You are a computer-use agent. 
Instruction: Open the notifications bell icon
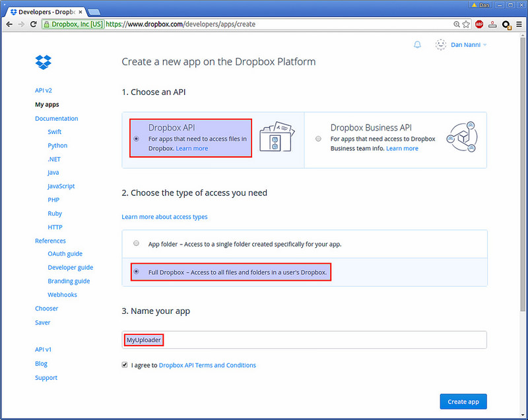(417, 45)
